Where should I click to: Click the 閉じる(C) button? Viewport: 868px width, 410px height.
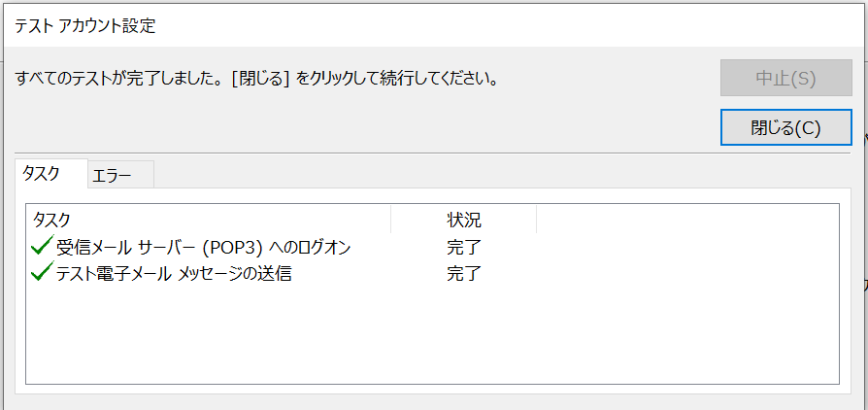point(785,127)
